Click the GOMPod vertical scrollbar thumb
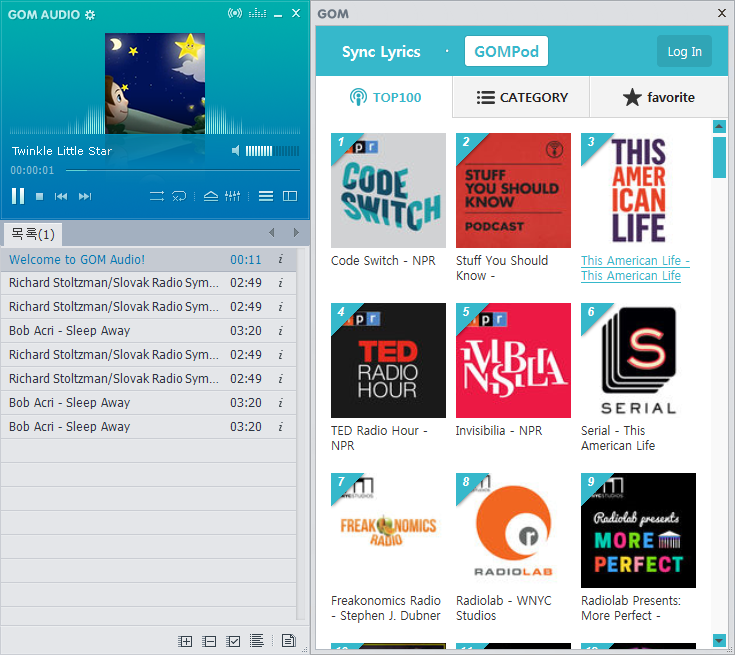Screen dimensions: 735x655 point(719,157)
